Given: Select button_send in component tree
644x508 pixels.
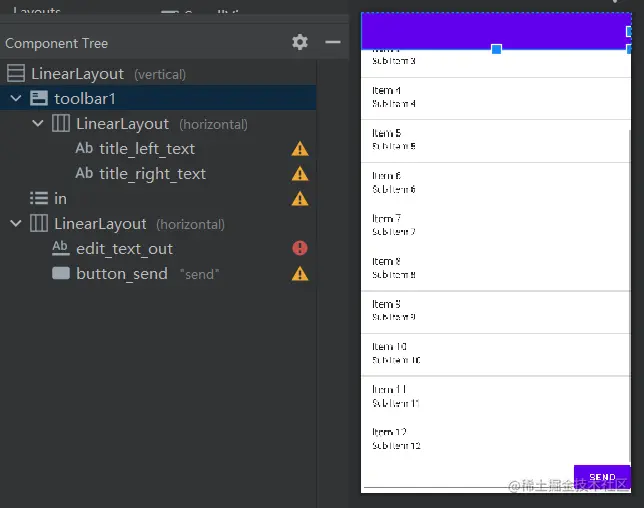Looking at the screenshot, I should (x=121, y=274).
